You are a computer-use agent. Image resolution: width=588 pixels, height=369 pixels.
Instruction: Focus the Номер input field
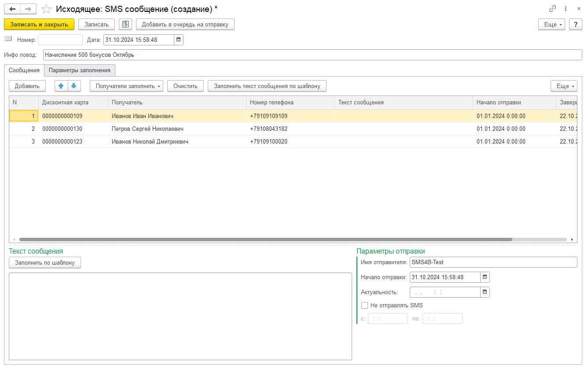(x=61, y=40)
